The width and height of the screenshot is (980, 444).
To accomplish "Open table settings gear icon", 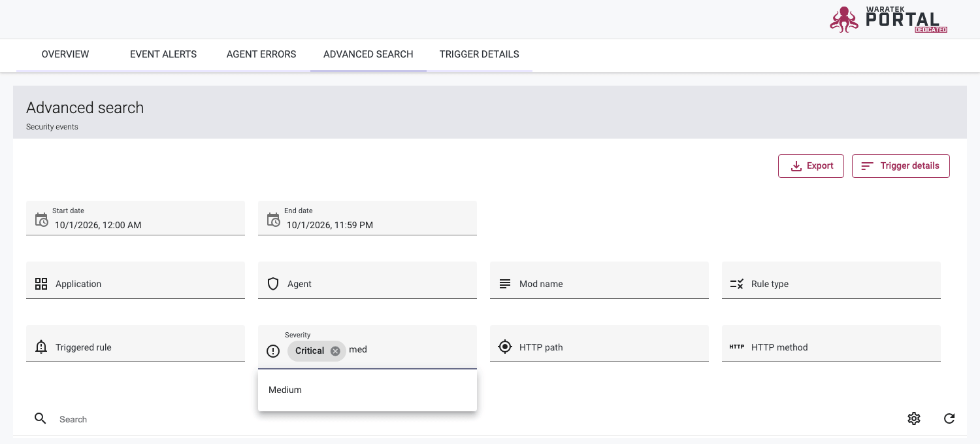I will point(914,418).
